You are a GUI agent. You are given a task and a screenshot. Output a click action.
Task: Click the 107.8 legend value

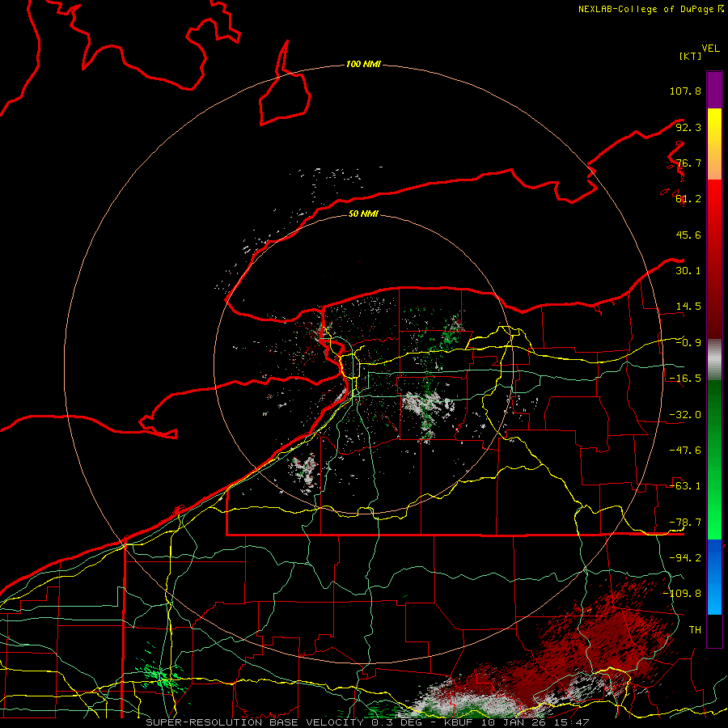685,91
